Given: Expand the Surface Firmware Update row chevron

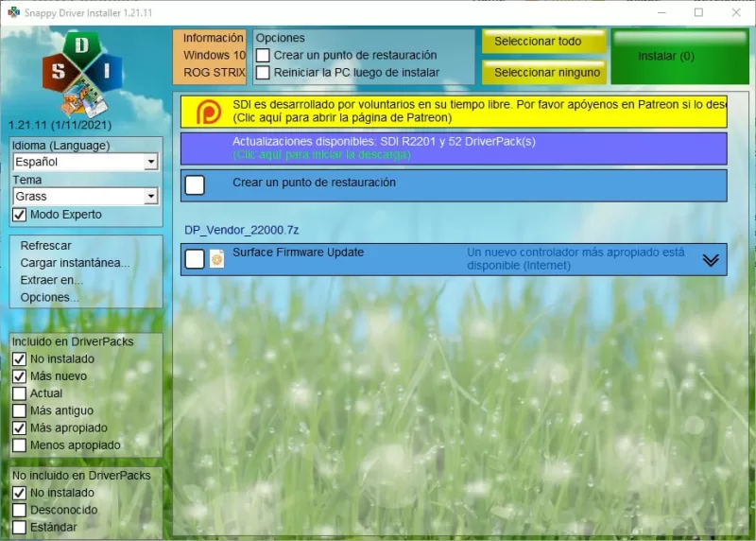Looking at the screenshot, I should point(711,260).
